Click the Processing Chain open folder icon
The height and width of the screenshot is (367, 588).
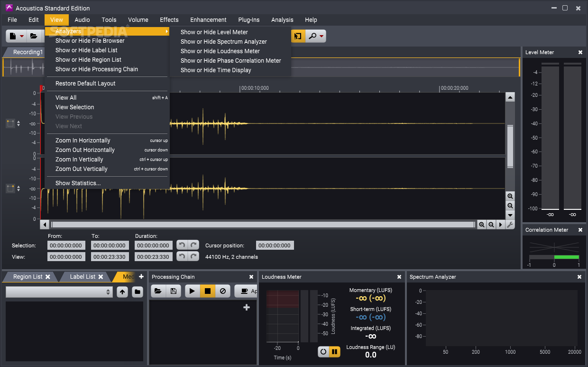(158, 291)
